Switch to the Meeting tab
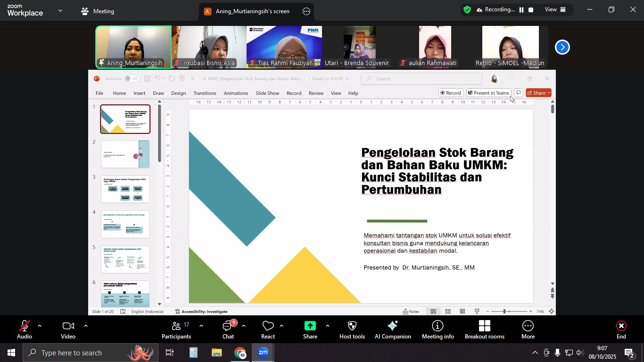The height and width of the screenshot is (362, 644). 98,11
